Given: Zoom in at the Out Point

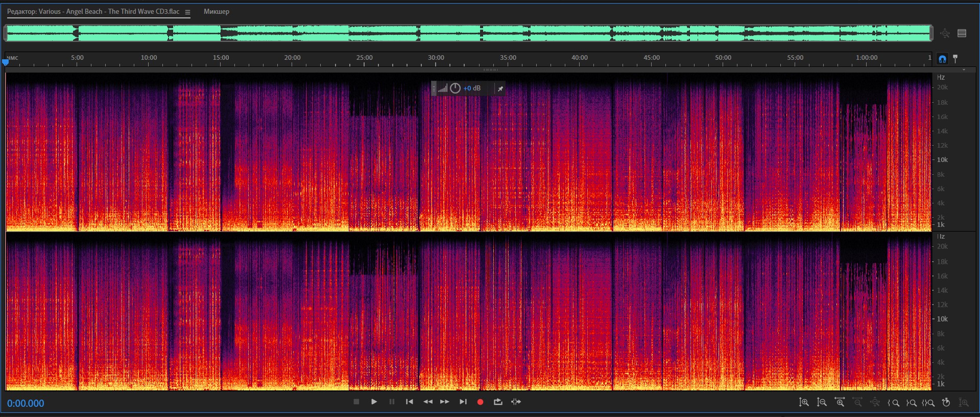Looking at the screenshot, I should click(912, 403).
